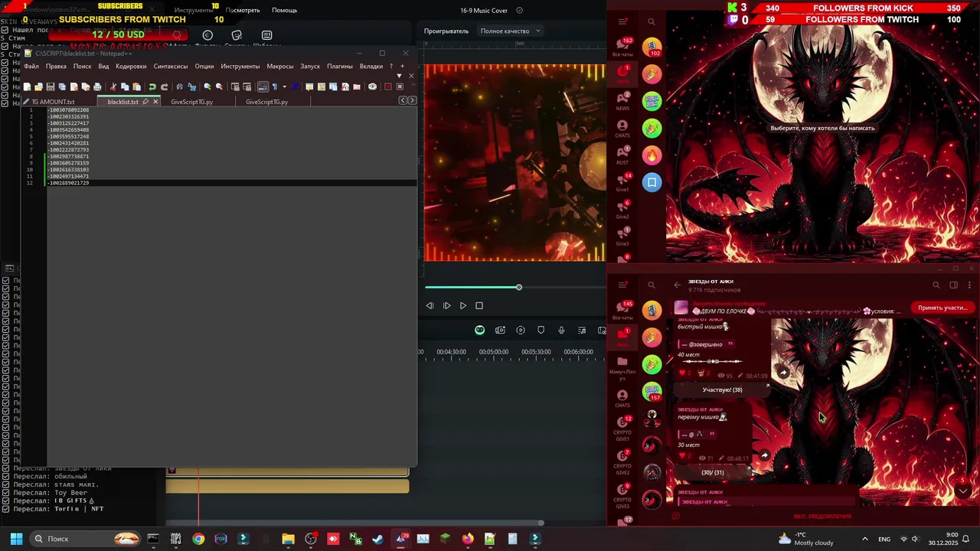Click Zoom In magnifier in Notepad++ toolbar
Screen dimensions: 980x551
(207, 86)
